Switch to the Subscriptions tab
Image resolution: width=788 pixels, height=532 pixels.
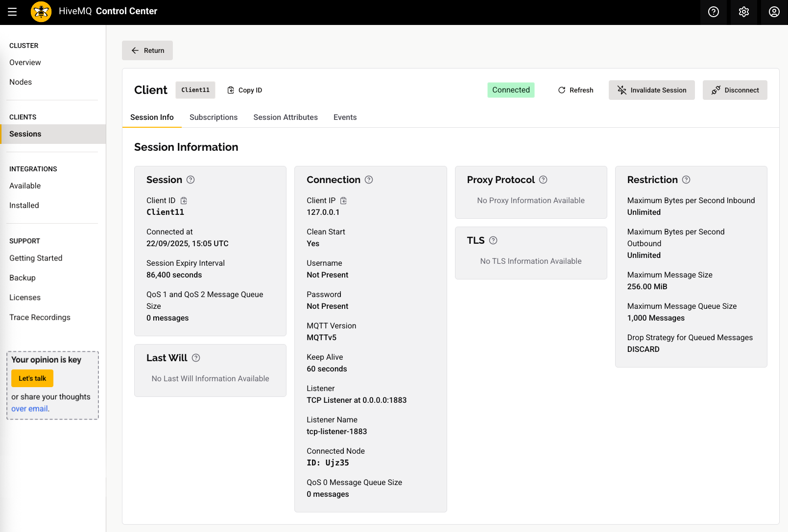tap(214, 117)
